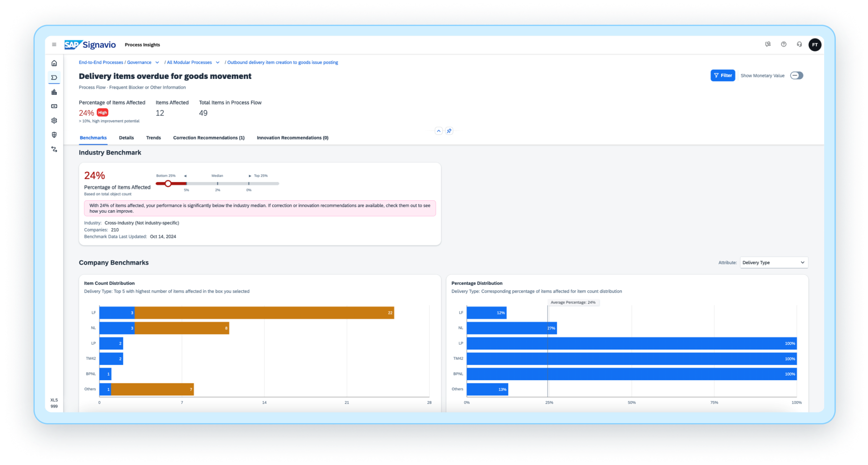
Task: Go to Home in the sidebar
Action: pos(54,63)
